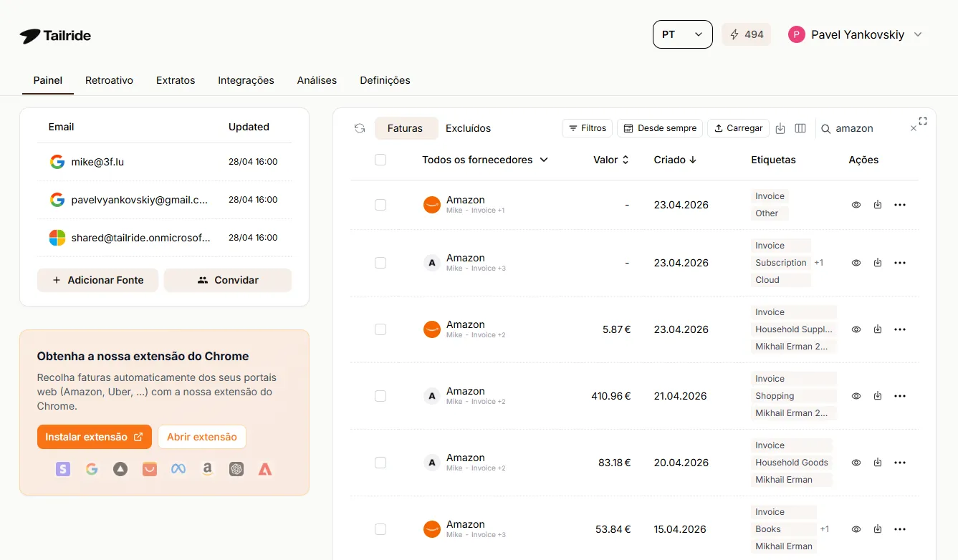Select the Amazon icon in the extension banner
Image resolution: width=958 pixels, height=560 pixels.
[207, 469]
